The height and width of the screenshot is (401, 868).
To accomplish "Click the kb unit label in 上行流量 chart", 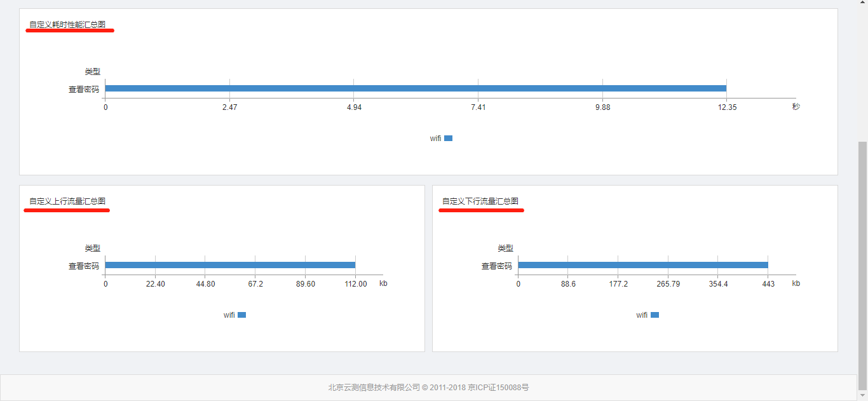I will pyautogui.click(x=383, y=283).
